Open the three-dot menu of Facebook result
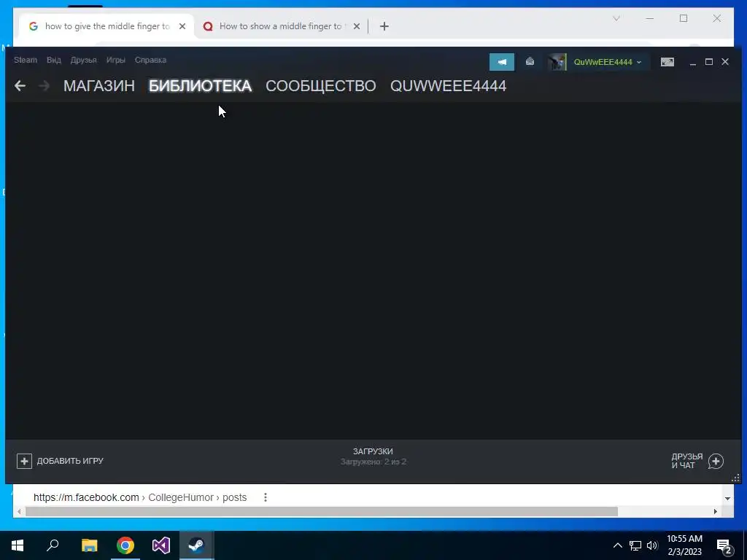The image size is (747, 560). pos(266,497)
